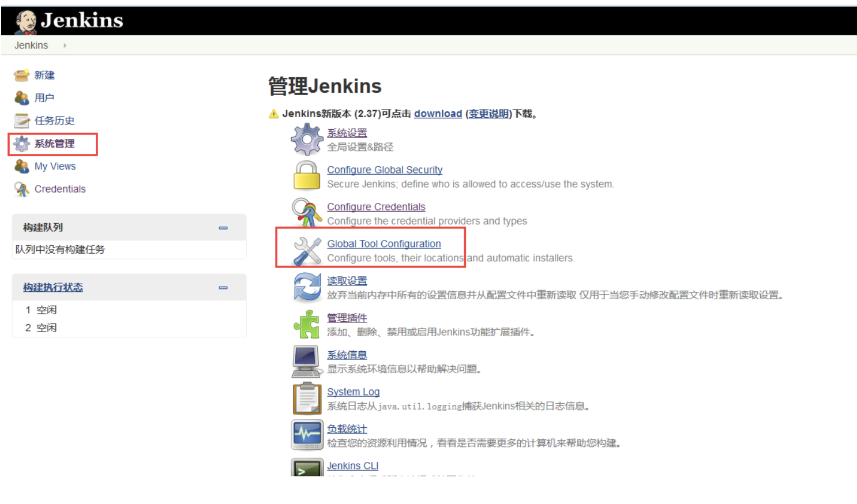857x504 pixels.
Task: Click the 用户 people icon in sidebar
Action: coord(21,98)
